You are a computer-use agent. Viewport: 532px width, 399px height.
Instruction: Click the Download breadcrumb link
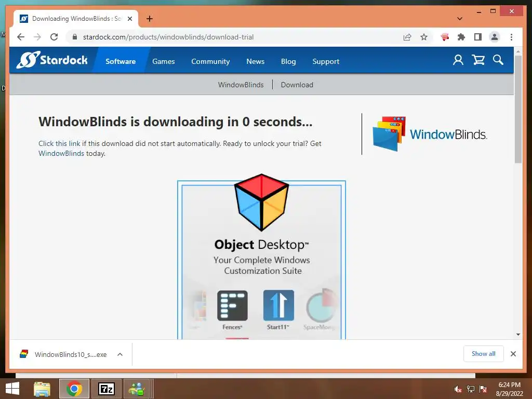(x=297, y=85)
